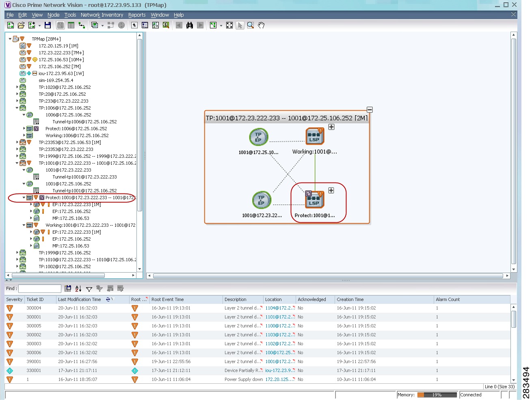Click the binoculars find icon
Image resolution: width=532 pixels, height=400 pixels.
pyautogui.click(x=190, y=25)
